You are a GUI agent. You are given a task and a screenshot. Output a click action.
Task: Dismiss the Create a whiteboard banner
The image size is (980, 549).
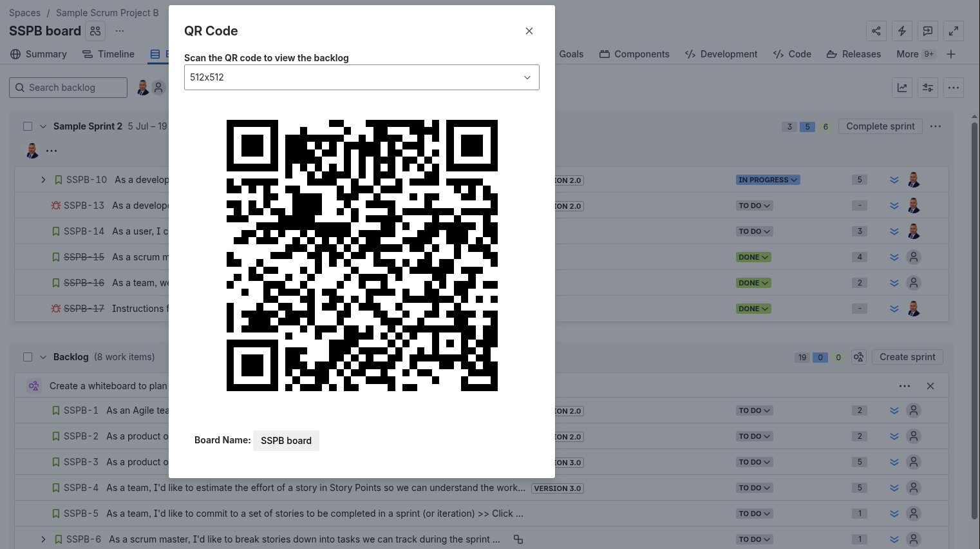click(x=930, y=386)
